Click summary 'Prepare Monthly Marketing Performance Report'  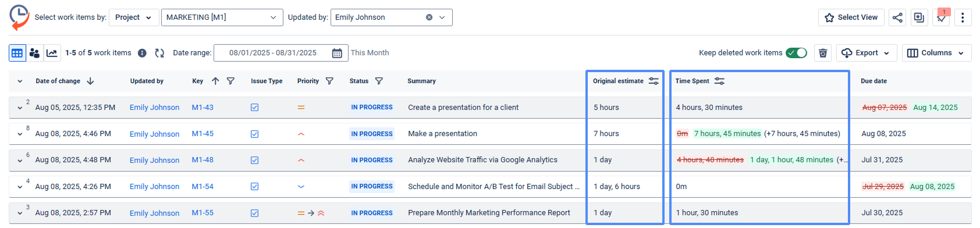(x=489, y=213)
